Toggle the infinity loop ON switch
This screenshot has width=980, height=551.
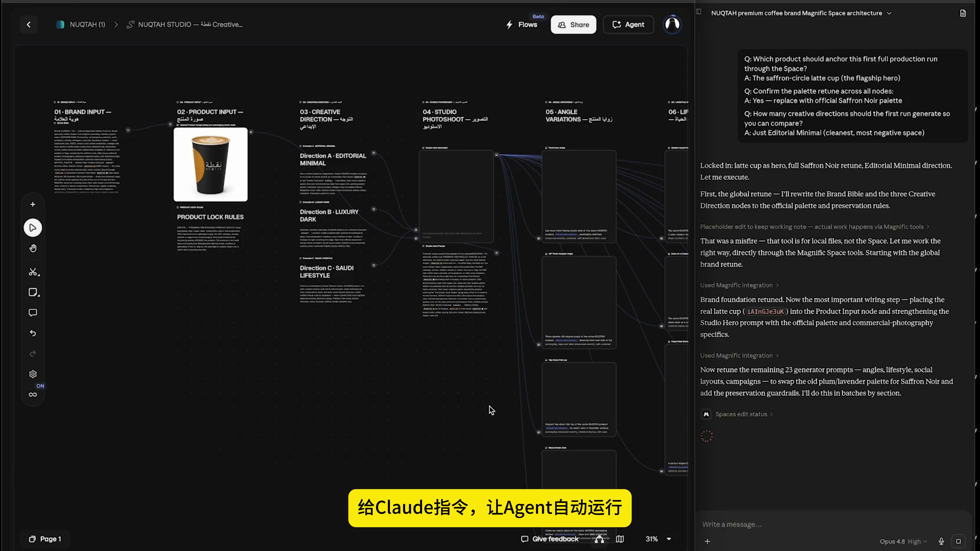(x=33, y=394)
